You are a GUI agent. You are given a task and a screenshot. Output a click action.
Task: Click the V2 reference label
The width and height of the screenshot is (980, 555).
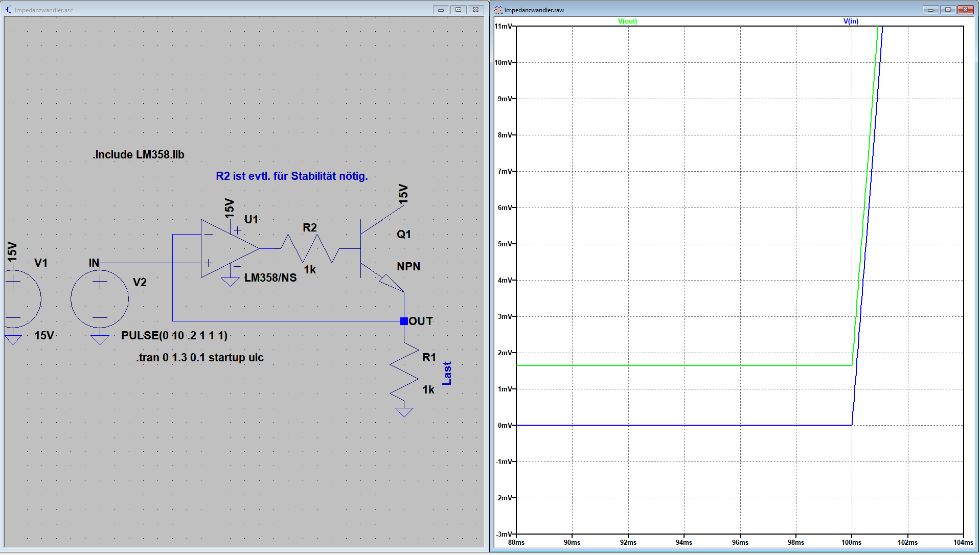coord(140,283)
